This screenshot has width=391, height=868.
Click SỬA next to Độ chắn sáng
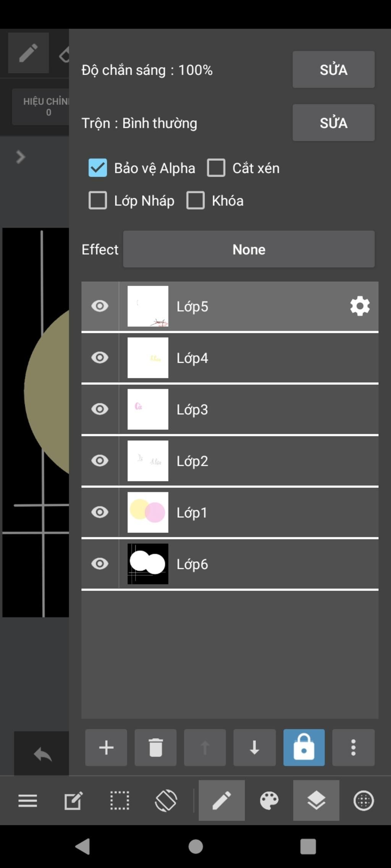point(333,70)
